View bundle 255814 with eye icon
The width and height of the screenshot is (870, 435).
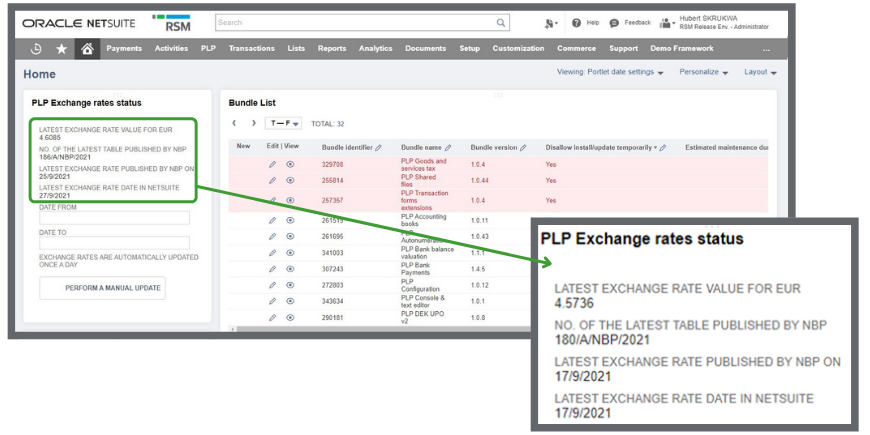pos(290,180)
